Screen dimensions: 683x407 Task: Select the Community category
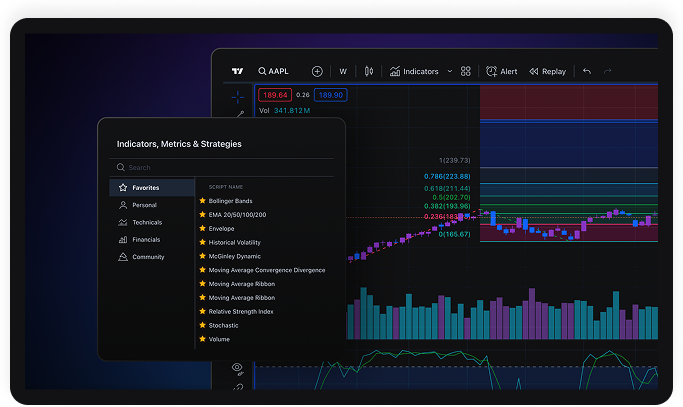[x=147, y=257]
